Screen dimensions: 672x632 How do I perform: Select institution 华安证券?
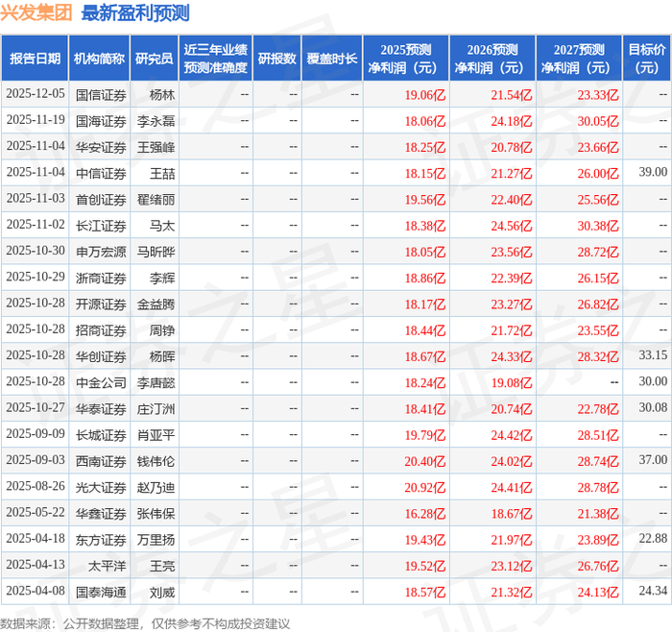(101, 147)
